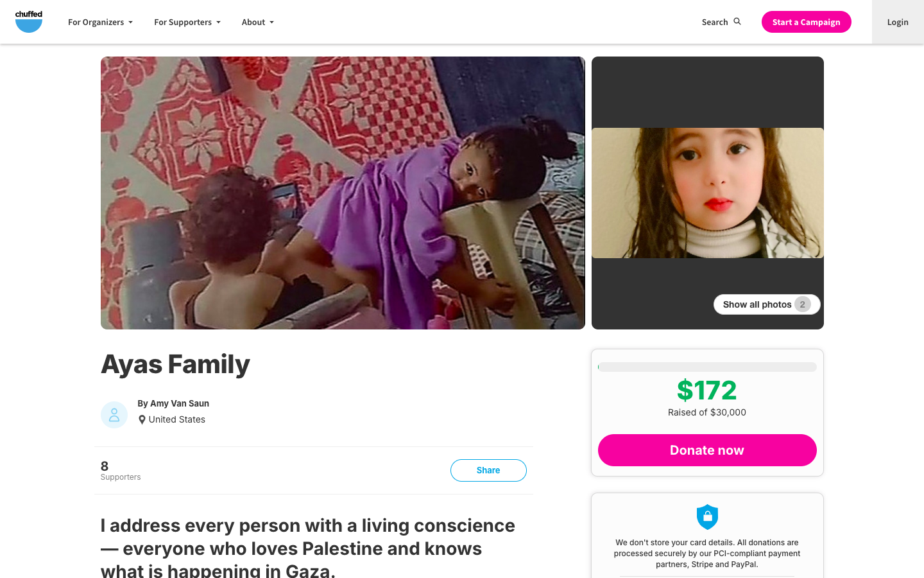The image size is (924, 578).
Task: Open the girl portrait photo thumbnail
Action: pos(707,193)
